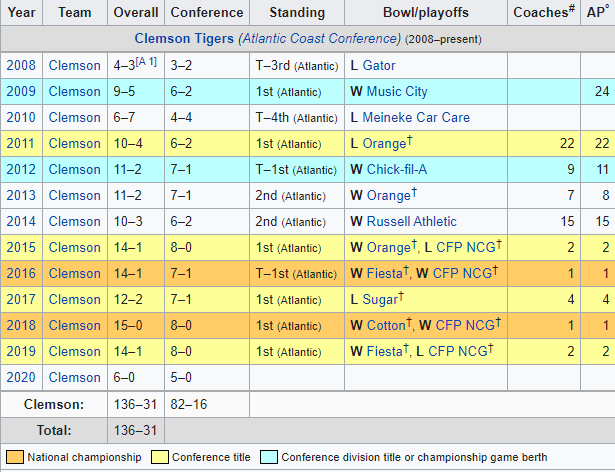Select the 6–0 overall record for 2020

pyautogui.click(x=136, y=377)
